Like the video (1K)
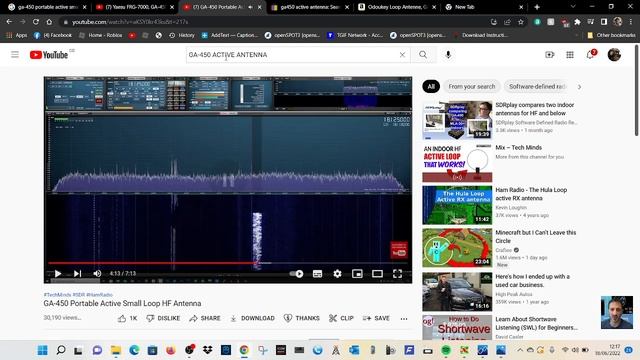640x360 pixels. [x=127, y=318]
